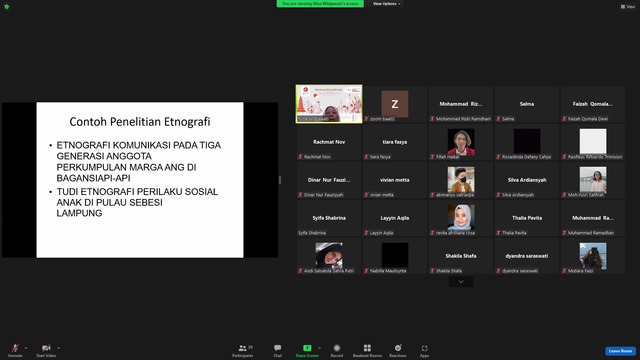Open the Participants panel
This screenshot has width=640, height=360.
[242, 350]
